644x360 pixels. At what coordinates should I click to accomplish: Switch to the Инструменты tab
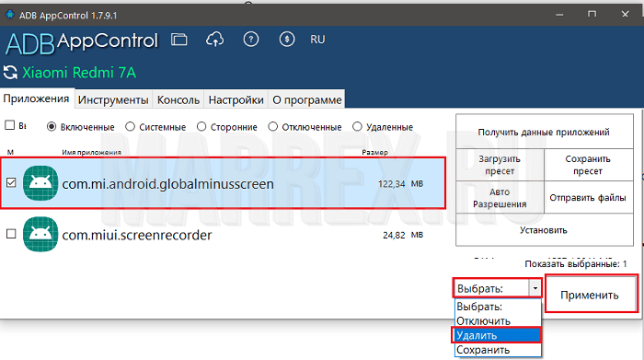113,99
